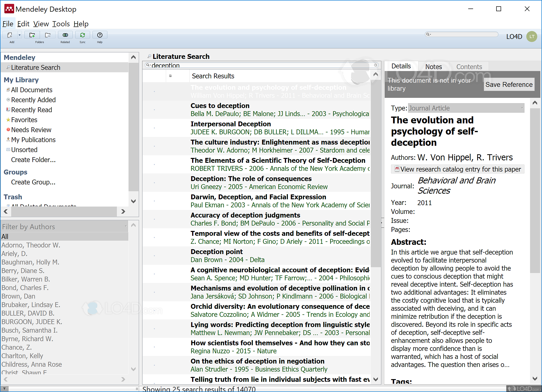542x392 pixels.
Task: Click the Save Reference button
Action: [x=509, y=84]
